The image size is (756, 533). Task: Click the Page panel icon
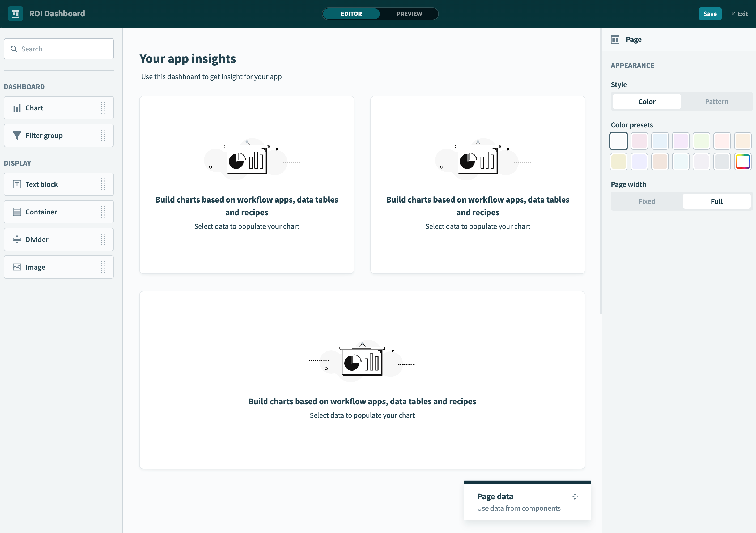click(616, 39)
